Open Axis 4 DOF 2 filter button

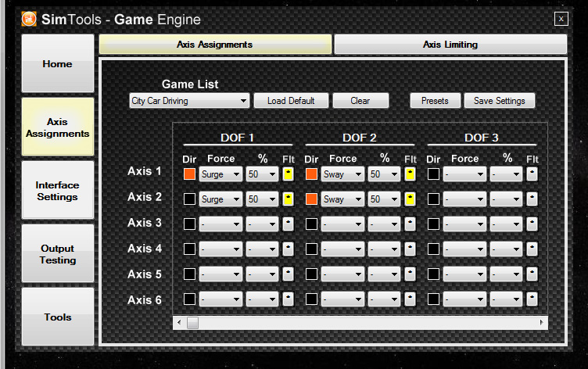[410, 249]
